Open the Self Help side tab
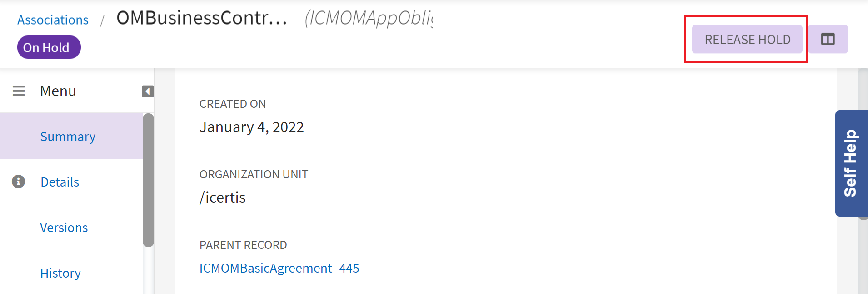 click(851, 163)
